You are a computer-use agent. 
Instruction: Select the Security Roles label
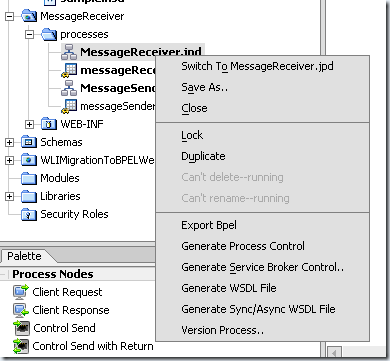point(74,214)
